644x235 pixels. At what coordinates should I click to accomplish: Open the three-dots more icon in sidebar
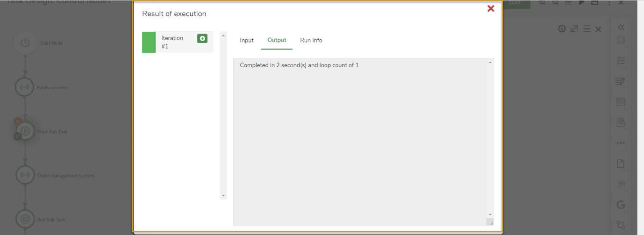click(x=621, y=143)
